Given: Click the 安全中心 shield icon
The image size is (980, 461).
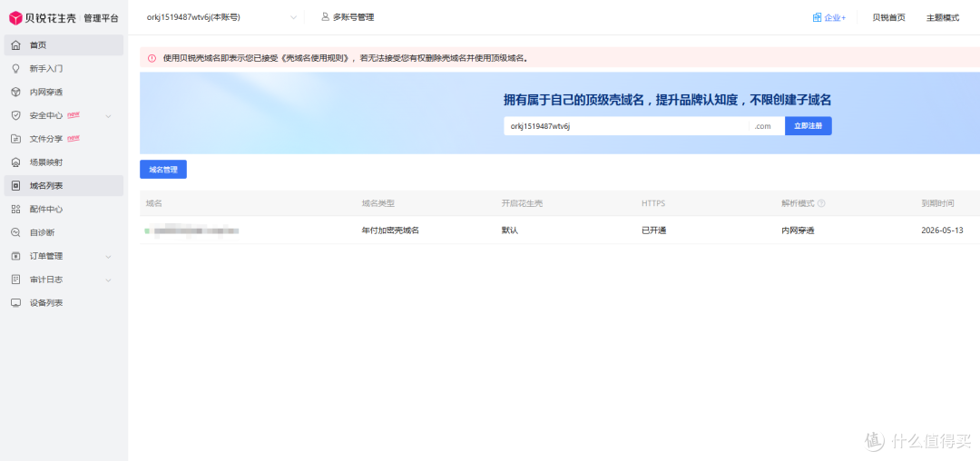Looking at the screenshot, I should tap(16, 115).
